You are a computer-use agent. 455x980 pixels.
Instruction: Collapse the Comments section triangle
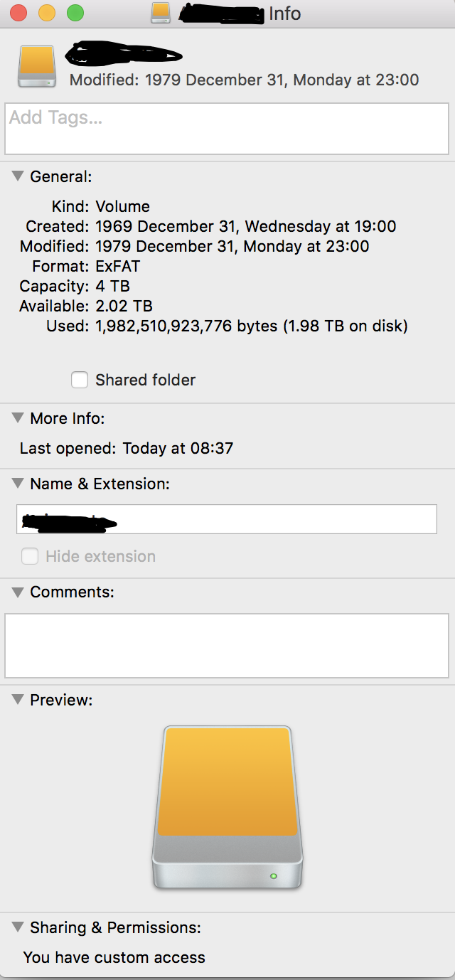pos(18,592)
